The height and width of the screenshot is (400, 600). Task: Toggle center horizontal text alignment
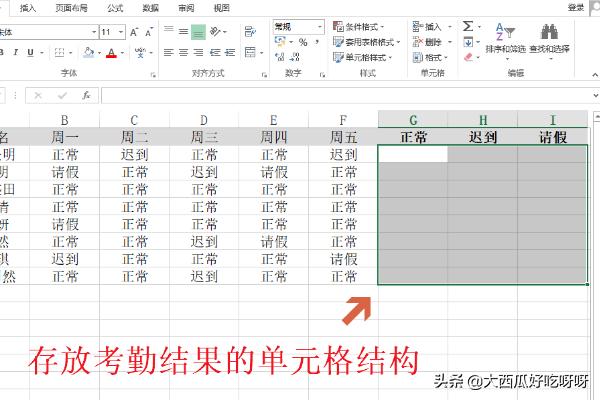click(x=184, y=52)
